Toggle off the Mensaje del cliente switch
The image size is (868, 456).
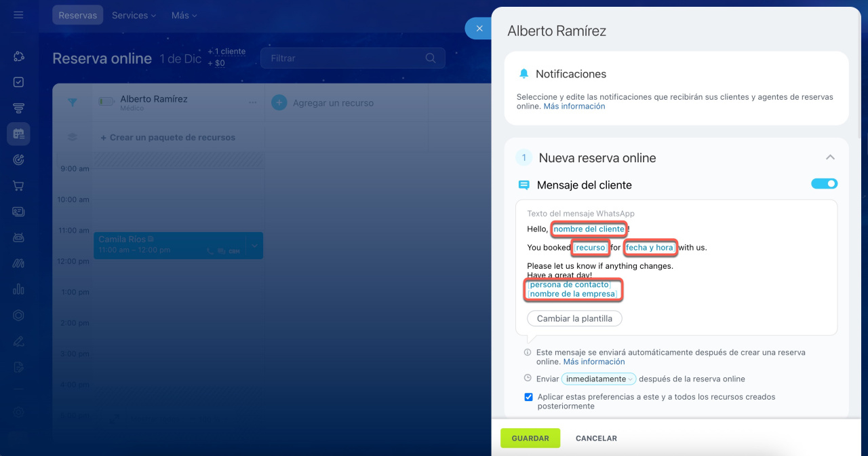(824, 184)
